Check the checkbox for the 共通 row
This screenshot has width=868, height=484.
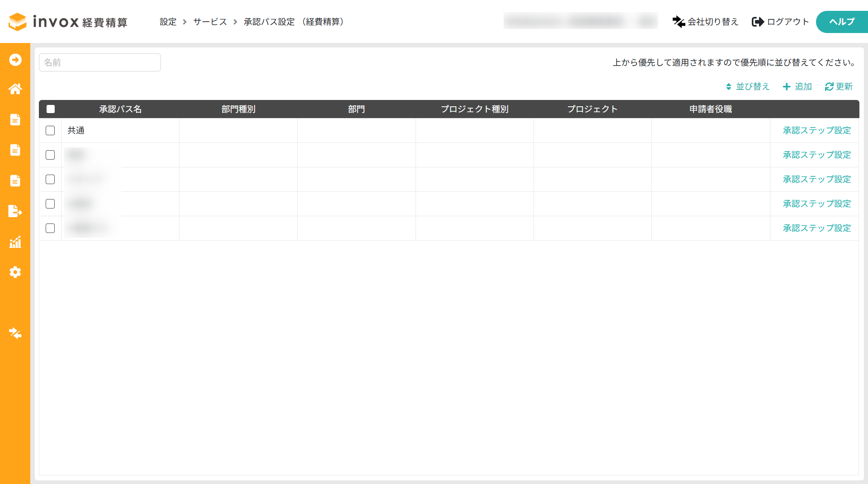coord(50,130)
